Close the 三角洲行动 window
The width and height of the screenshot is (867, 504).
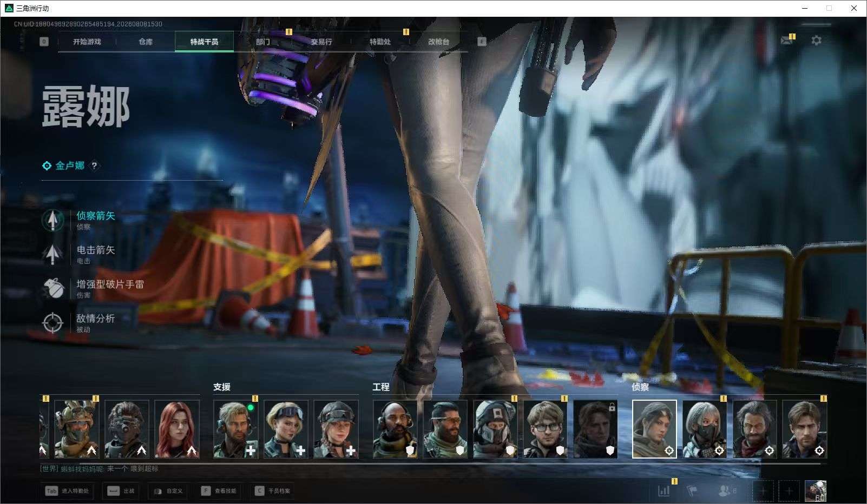(854, 8)
